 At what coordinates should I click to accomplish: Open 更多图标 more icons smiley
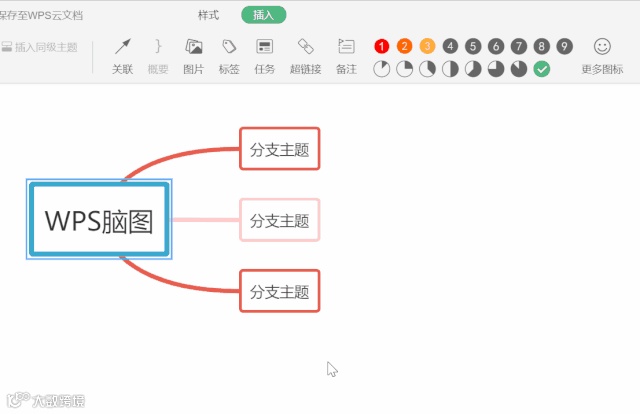(602, 56)
